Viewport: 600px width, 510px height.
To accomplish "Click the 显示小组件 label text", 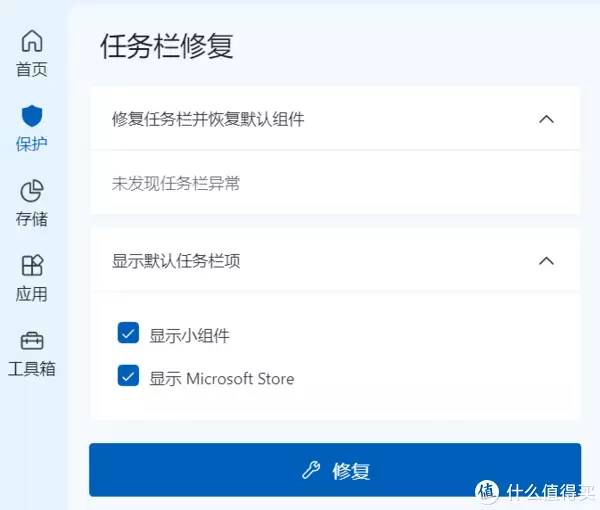I will tap(189, 336).
